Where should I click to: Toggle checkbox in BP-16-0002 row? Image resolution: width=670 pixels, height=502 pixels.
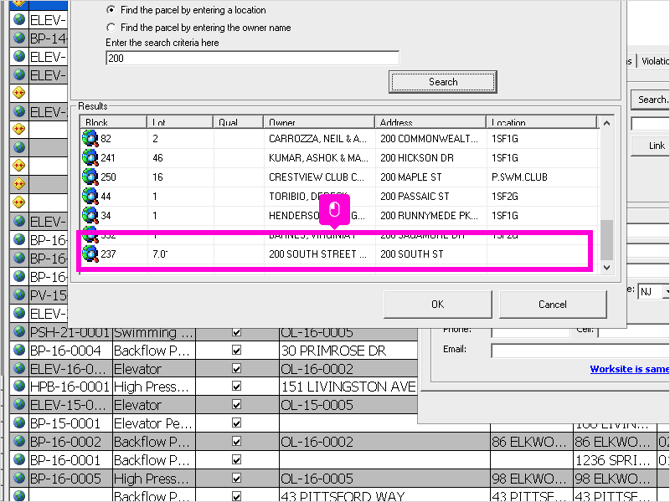[x=236, y=441]
